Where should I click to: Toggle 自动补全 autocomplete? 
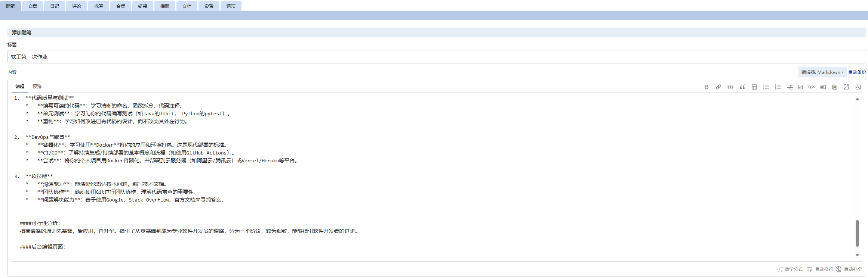[x=849, y=269]
